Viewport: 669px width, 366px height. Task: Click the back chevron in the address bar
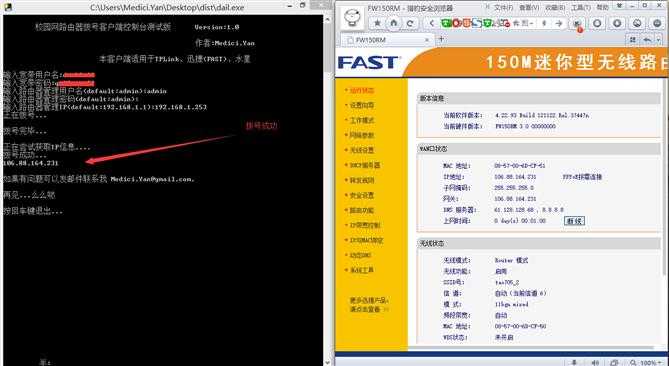[432, 23]
